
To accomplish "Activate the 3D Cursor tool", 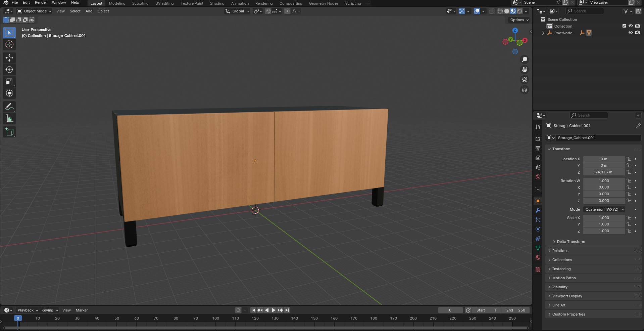I will (x=9, y=44).
